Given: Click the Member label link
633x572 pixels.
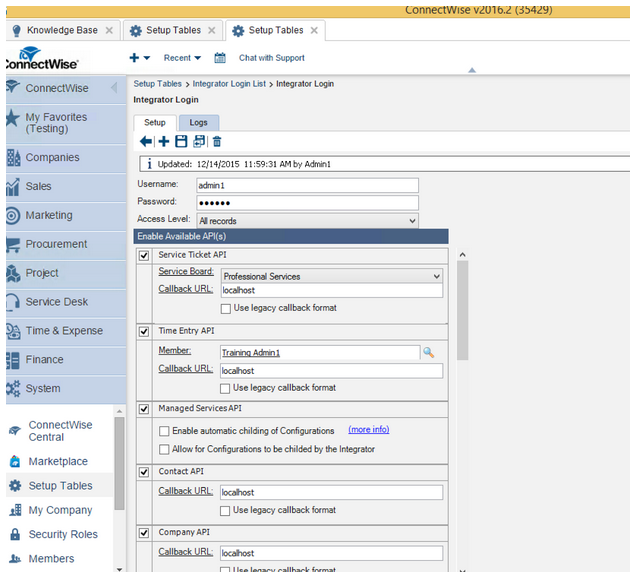Looking at the screenshot, I should point(174,350).
